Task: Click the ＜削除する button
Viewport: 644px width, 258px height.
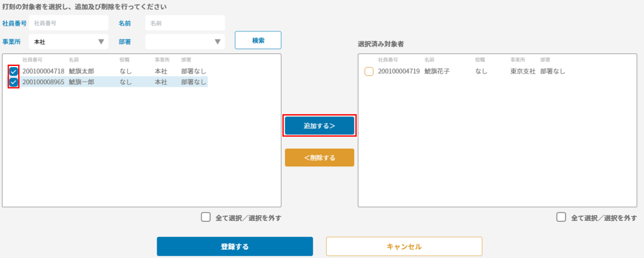Action: click(x=319, y=158)
